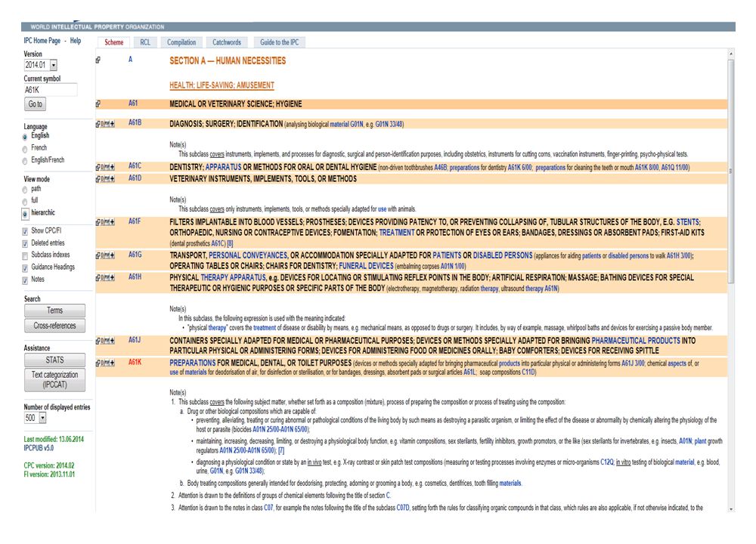Click the link icon beside Section A
The image size is (756, 544).
tap(98, 60)
